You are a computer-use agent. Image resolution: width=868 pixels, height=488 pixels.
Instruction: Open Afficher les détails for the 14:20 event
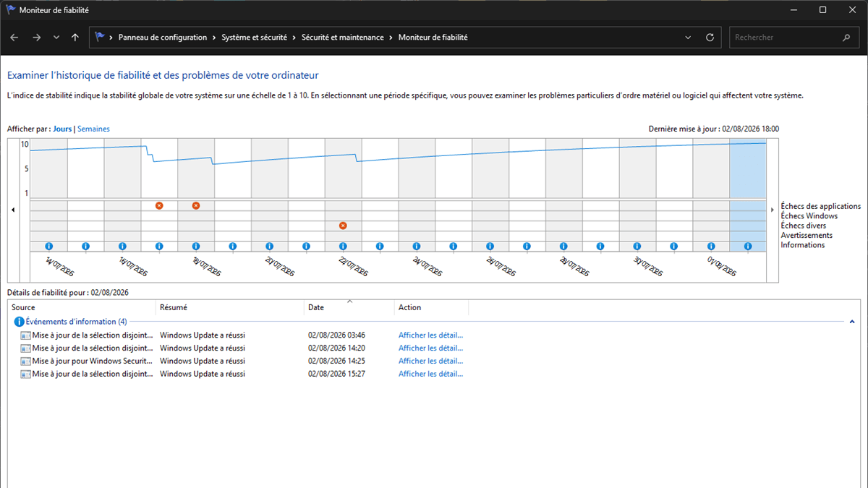(430, 348)
